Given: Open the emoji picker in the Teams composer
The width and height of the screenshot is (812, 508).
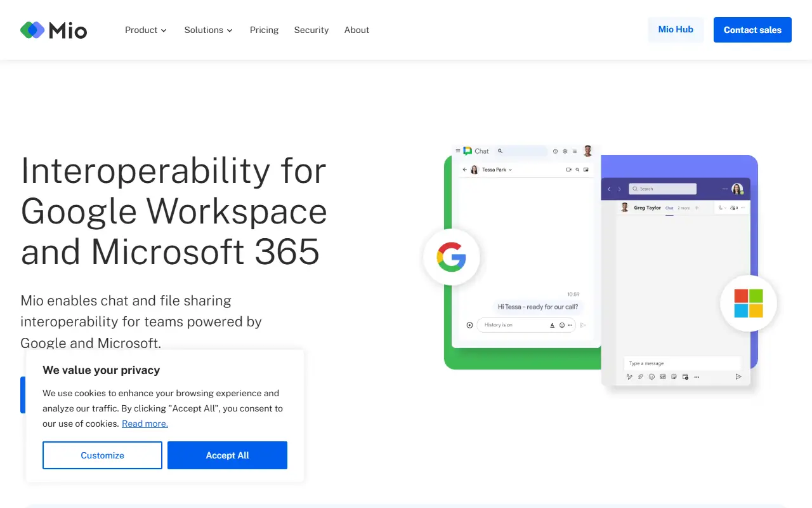Looking at the screenshot, I should coord(652,377).
